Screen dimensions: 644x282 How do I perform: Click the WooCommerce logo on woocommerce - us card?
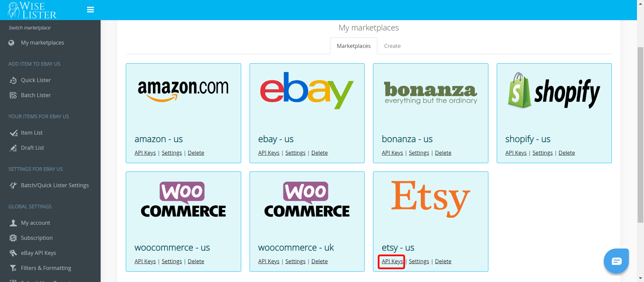(x=183, y=200)
